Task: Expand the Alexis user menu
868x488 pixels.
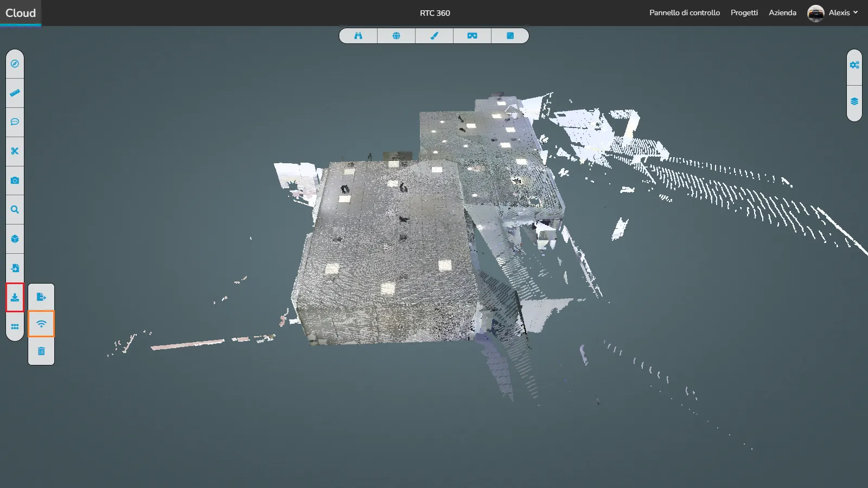Action: pyautogui.click(x=843, y=12)
